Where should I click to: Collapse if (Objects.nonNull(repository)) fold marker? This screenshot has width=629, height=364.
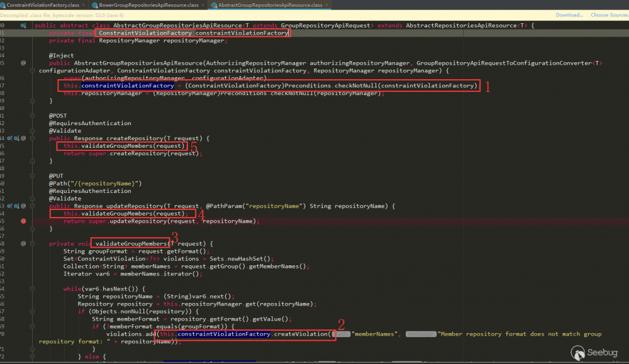[32, 311]
